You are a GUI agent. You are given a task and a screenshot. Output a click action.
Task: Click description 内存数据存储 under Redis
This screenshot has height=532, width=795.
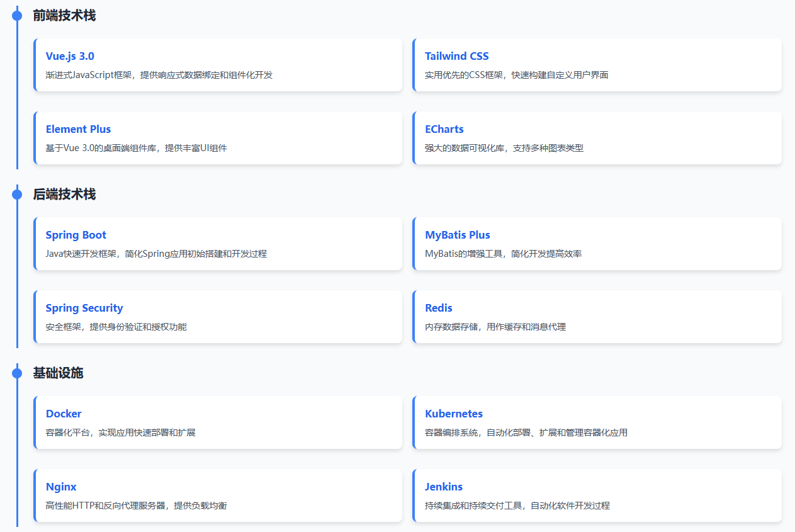pyautogui.click(x=495, y=327)
